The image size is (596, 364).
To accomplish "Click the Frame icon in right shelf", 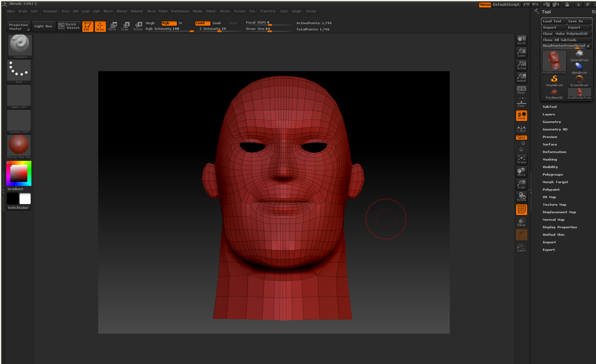I will pos(521,159).
